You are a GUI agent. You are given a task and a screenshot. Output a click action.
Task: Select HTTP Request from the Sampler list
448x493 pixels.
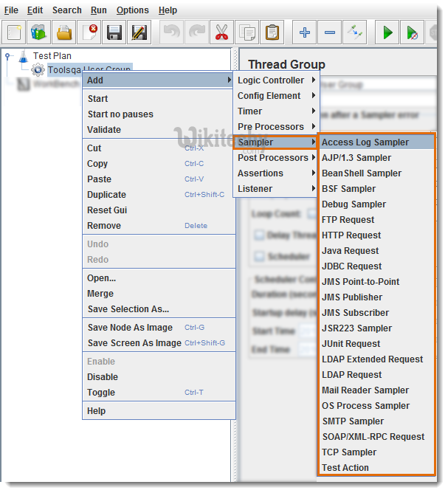(351, 235)
